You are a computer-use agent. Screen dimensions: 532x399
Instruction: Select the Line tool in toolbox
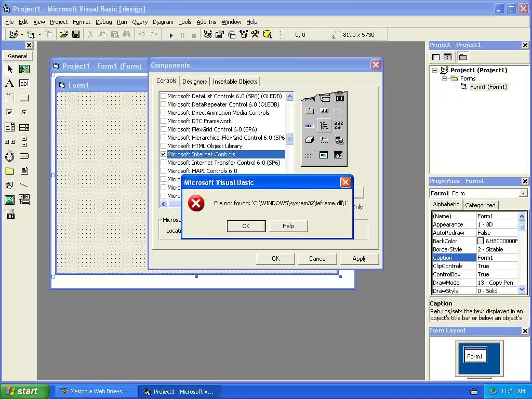24,185
